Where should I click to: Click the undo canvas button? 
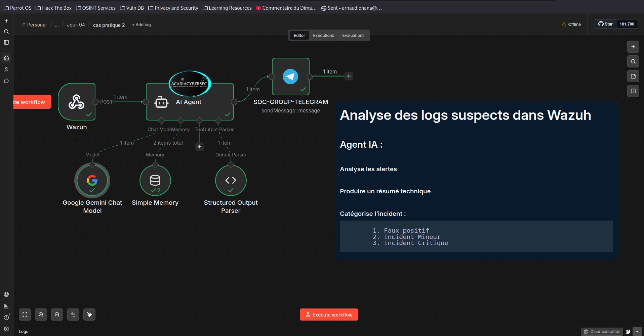pos(73,315)
